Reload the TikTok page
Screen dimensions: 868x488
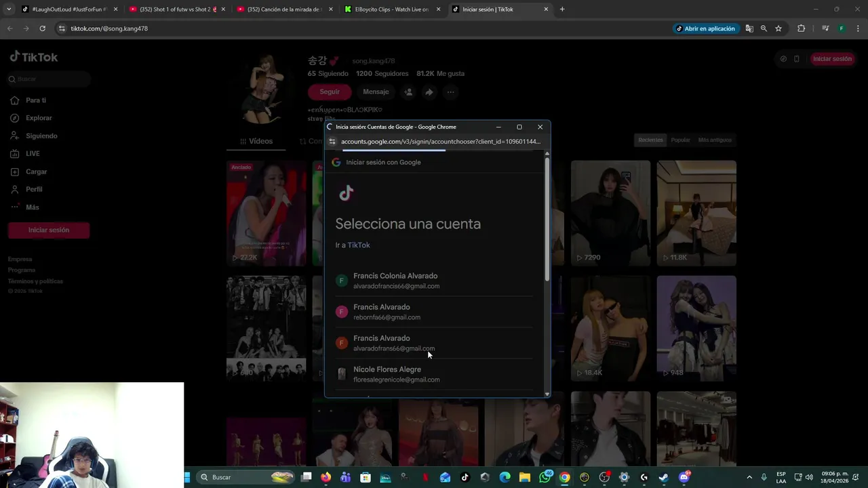[42, 28]
